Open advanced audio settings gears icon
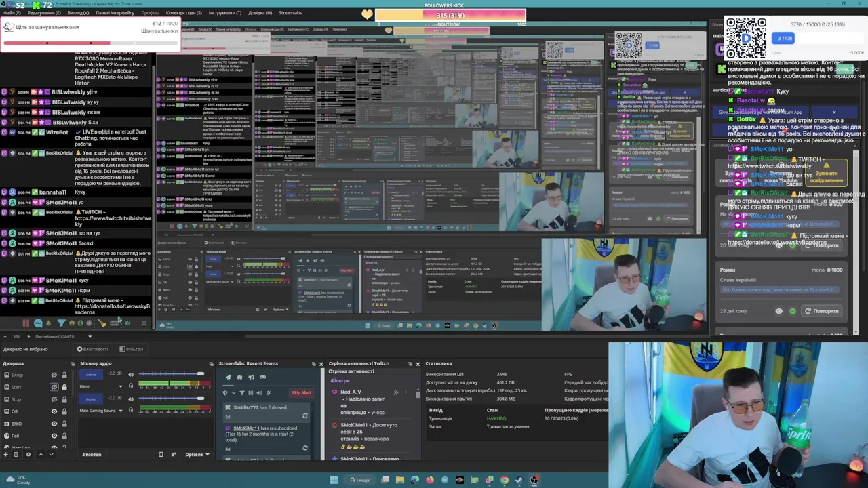868x488 pixels. pos(173,455)
